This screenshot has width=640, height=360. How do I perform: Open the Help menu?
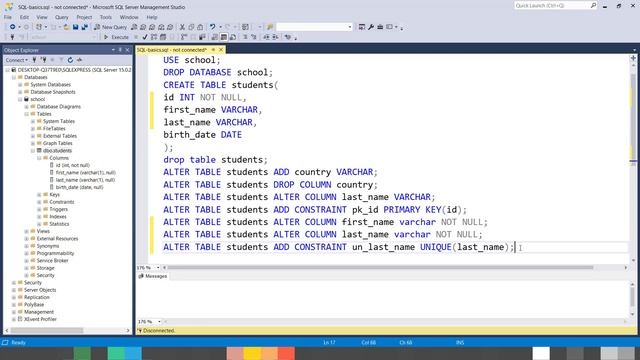[152, 17]
